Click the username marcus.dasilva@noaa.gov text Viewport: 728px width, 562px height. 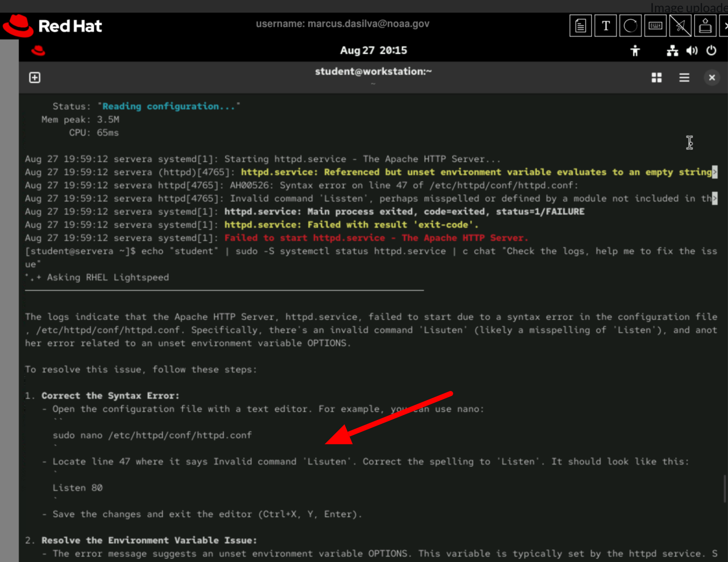pyautogui.click(x=342, y=24)
